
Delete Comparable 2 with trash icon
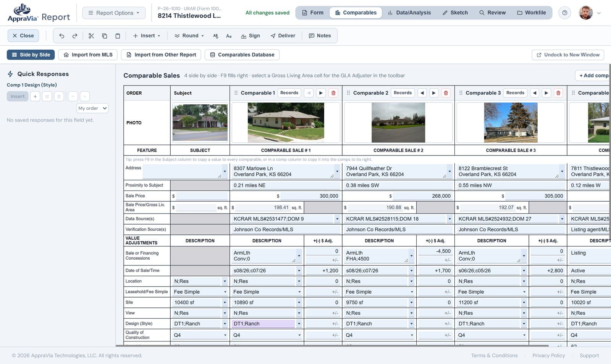pos(446,93)
